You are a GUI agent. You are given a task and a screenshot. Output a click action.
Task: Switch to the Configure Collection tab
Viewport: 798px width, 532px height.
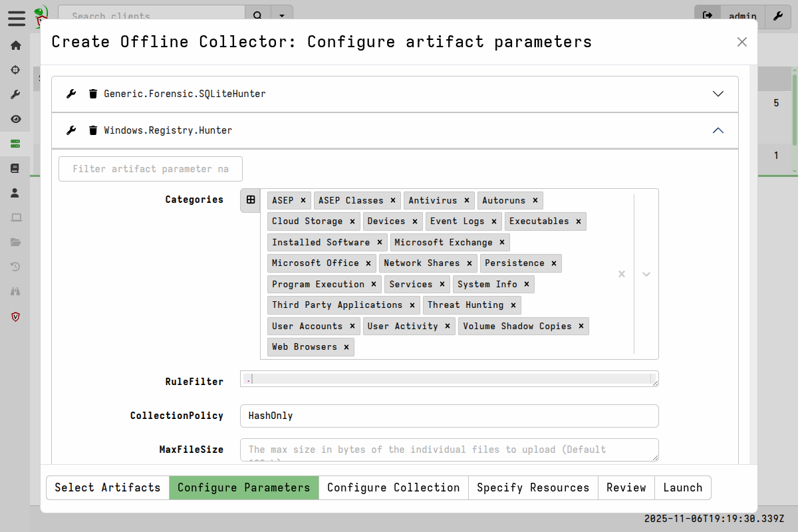coord(393,487)
